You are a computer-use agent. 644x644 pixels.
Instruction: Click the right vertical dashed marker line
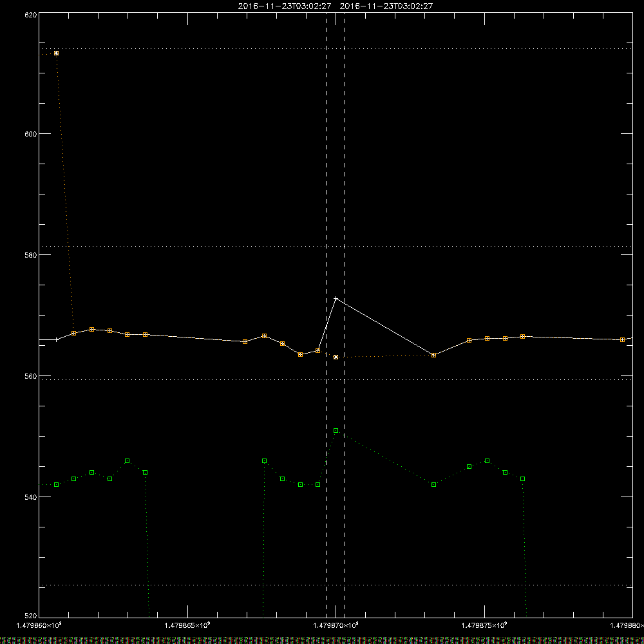[x=345, y=314]
